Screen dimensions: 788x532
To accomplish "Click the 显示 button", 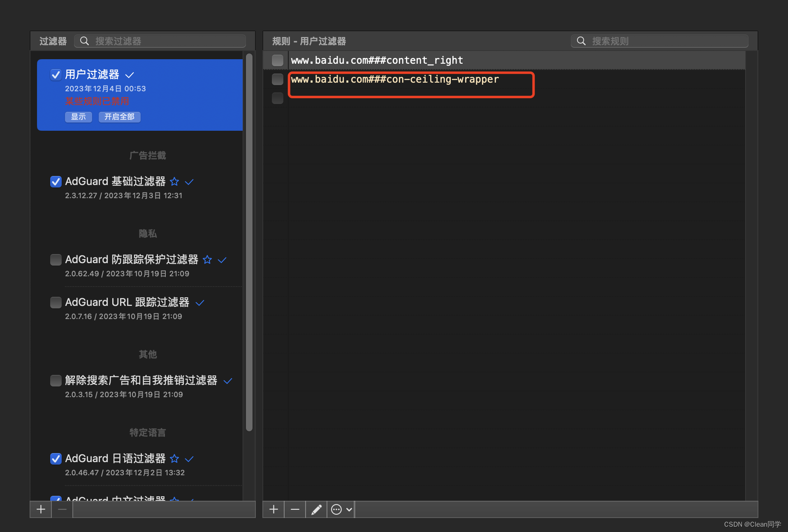I will click(x=78, y=117).
